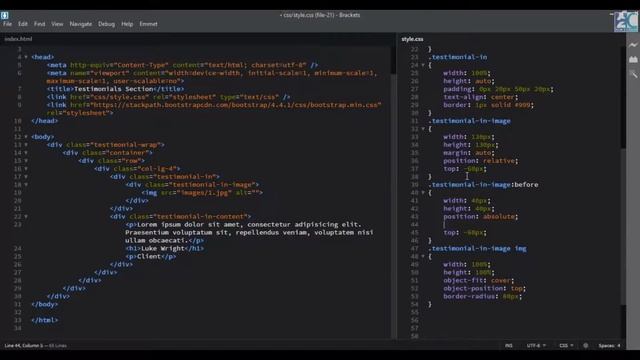Open the Find menu
The image size is (640, 360).
[40, 24]
